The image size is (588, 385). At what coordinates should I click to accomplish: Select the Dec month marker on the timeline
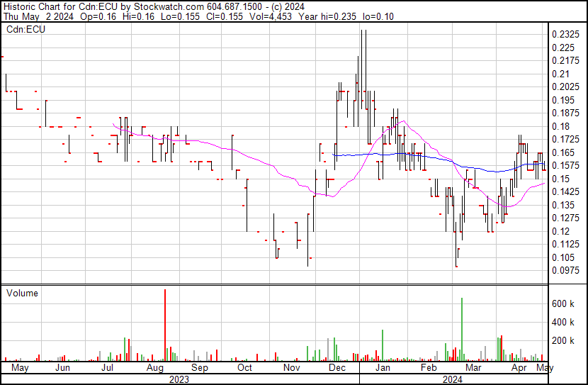click(x=338, y=368)
